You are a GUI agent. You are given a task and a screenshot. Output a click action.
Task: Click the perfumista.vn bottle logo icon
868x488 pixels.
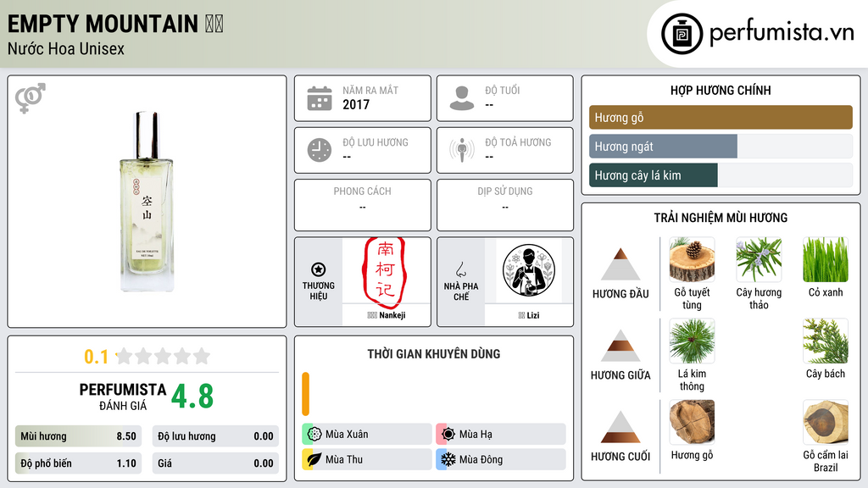coord(682,34)
